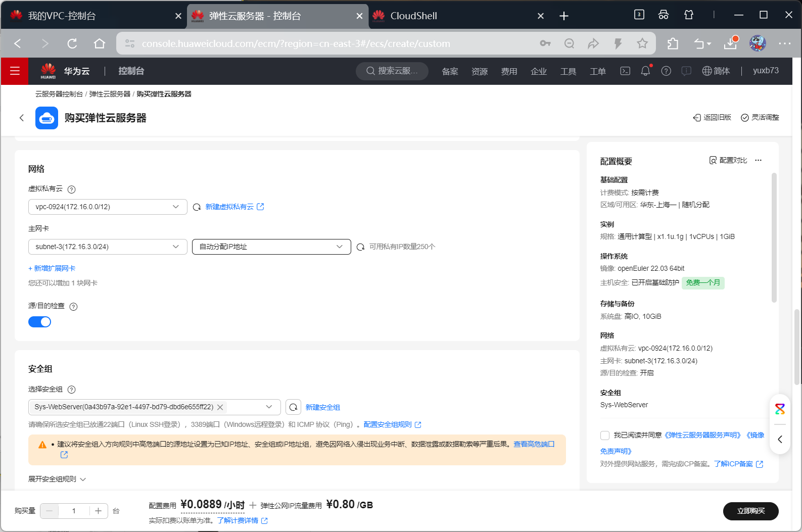Click the purchase quantity input field
This screenshot has width=802, height=532.
point(74,511)
